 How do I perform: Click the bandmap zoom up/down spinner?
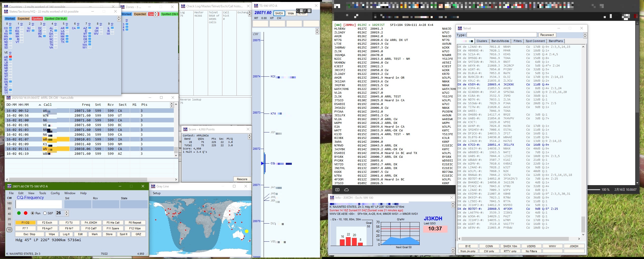[x=317, y=31]
